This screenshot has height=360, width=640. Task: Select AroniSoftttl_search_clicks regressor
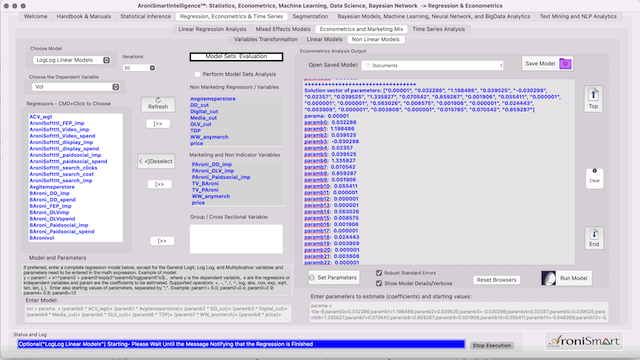coord(63,168)
